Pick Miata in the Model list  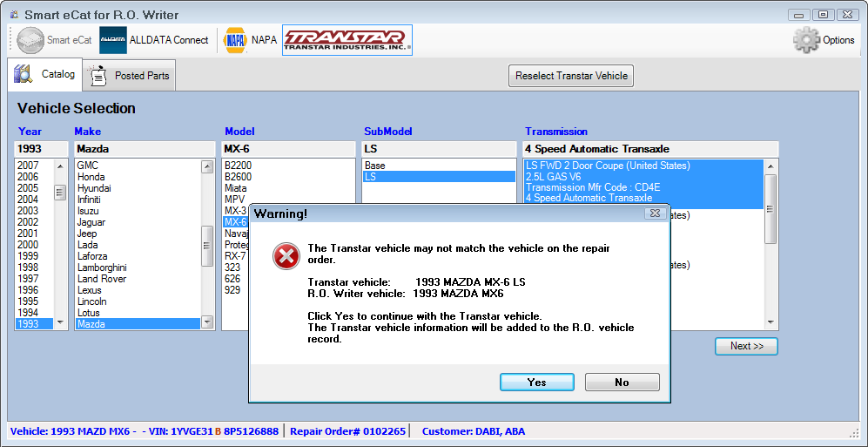[235, 188]
